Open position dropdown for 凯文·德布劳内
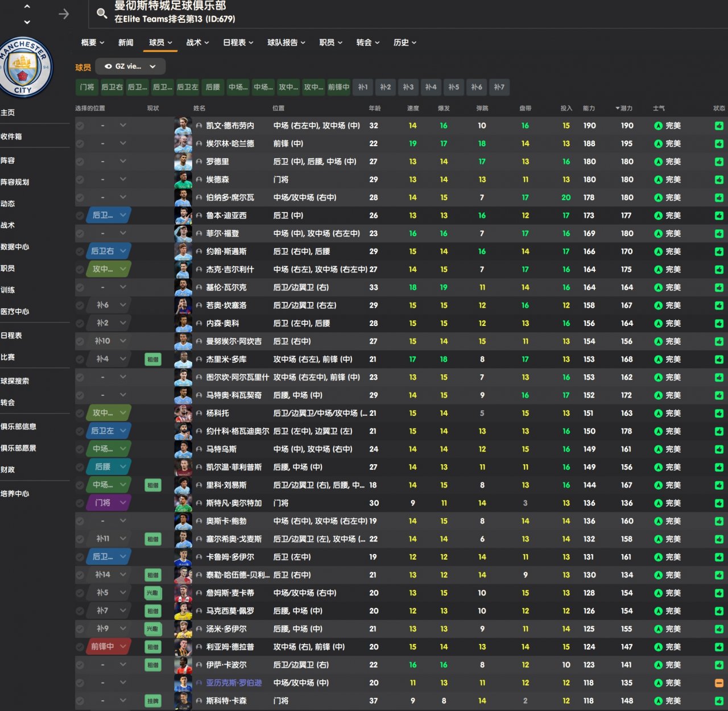This screenshot has height=711, width=728. point(109,126)
